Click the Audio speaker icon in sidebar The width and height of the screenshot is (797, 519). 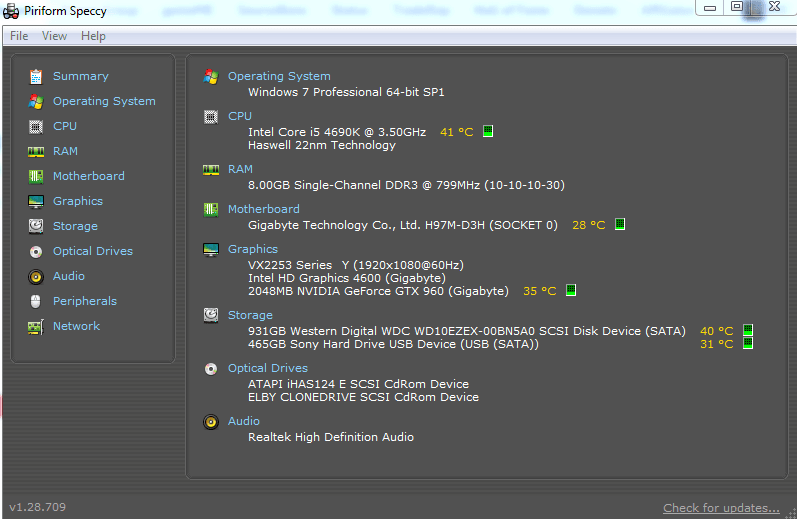point(36,276)
